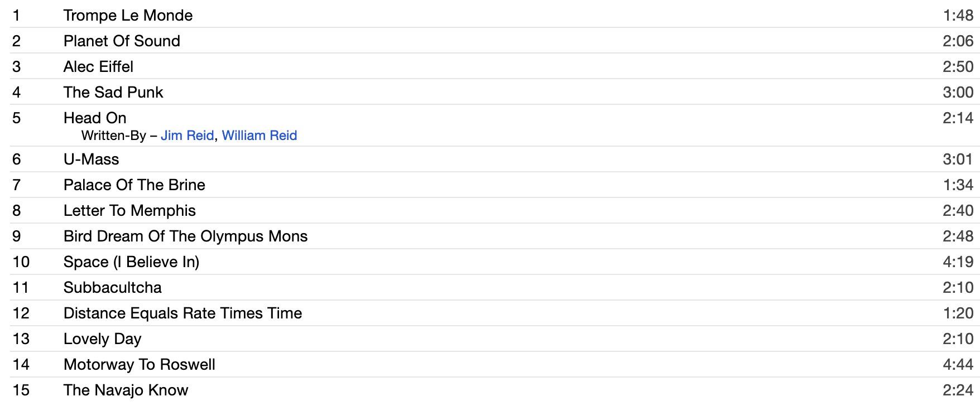Click The Sad Punk track title

113,92
